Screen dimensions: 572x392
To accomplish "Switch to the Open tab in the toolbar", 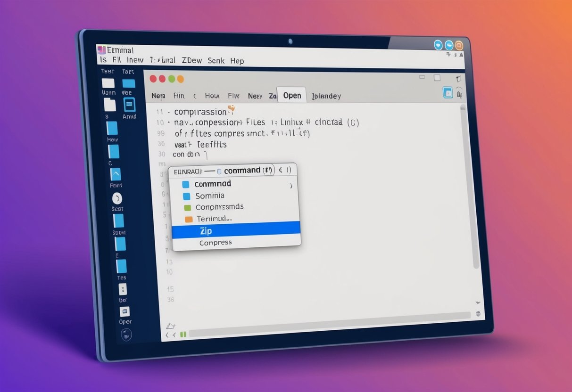I will click(291, 95).
